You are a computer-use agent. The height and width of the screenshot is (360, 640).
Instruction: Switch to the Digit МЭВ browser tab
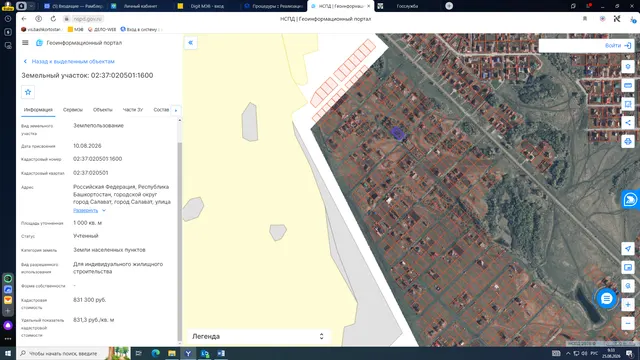(207, 6)
